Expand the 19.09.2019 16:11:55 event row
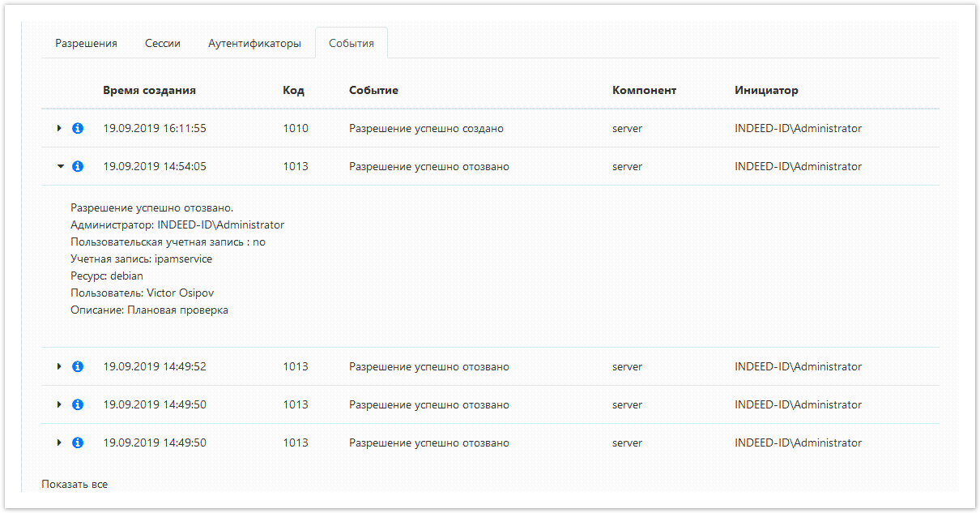Image resolution: width=980 pixels, height=513 pixels. point(59,128)
